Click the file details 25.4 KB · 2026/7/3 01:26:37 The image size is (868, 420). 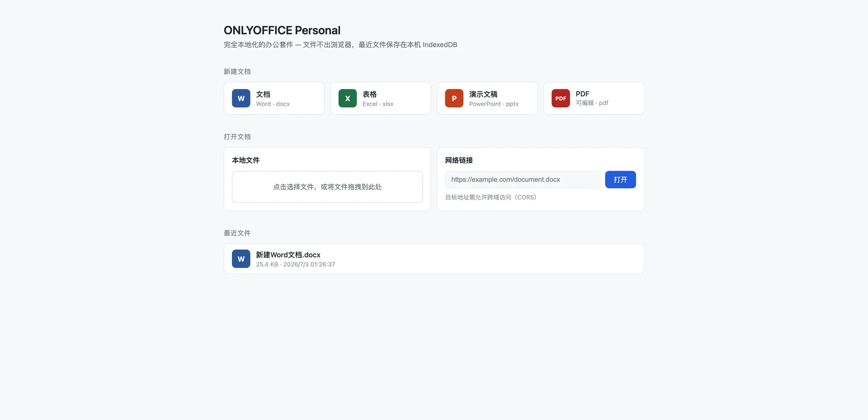point(296,264)
